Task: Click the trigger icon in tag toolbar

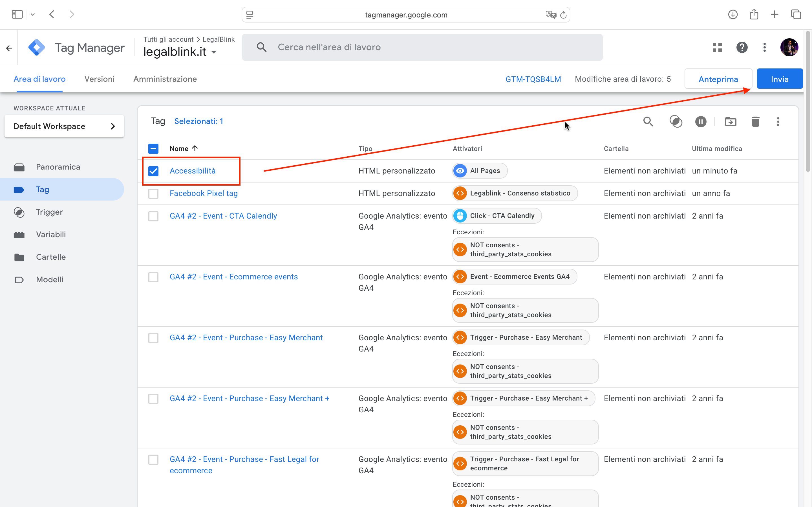Action: tap(676, 121)
